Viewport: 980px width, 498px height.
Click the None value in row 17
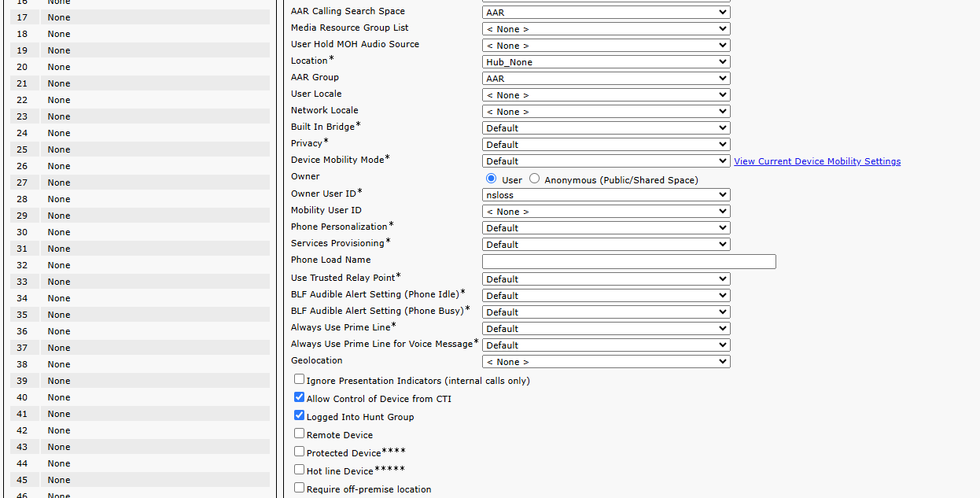[x=59, y=17]
